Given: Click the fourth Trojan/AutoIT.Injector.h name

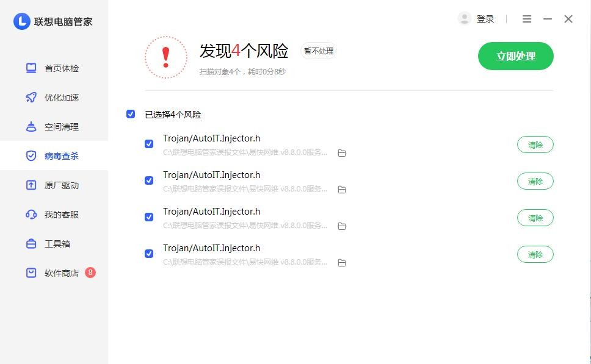Looking at the screenshot, I should [211, 248].
